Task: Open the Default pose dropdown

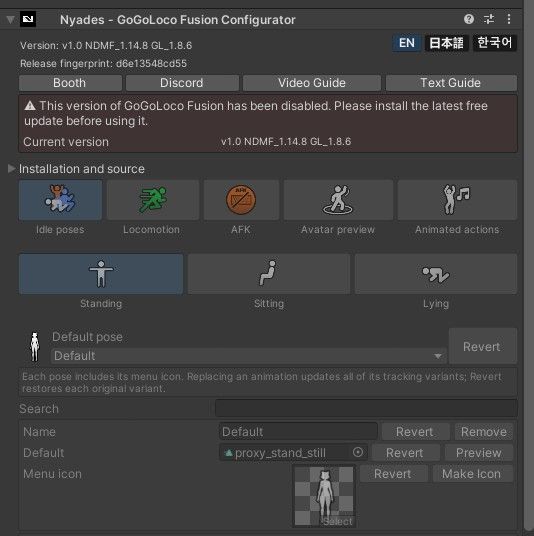Action: pos(249,356)
